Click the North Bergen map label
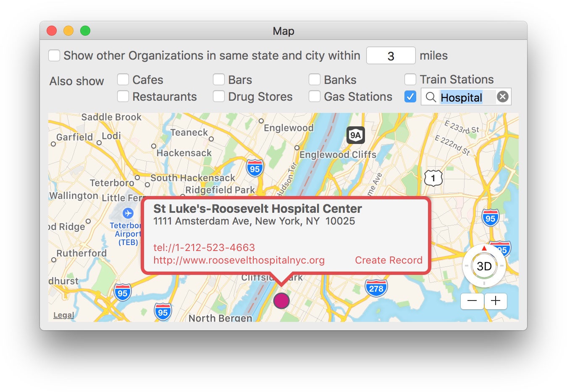Viewport: 567px width, 392px height. [x=220, y=318]
